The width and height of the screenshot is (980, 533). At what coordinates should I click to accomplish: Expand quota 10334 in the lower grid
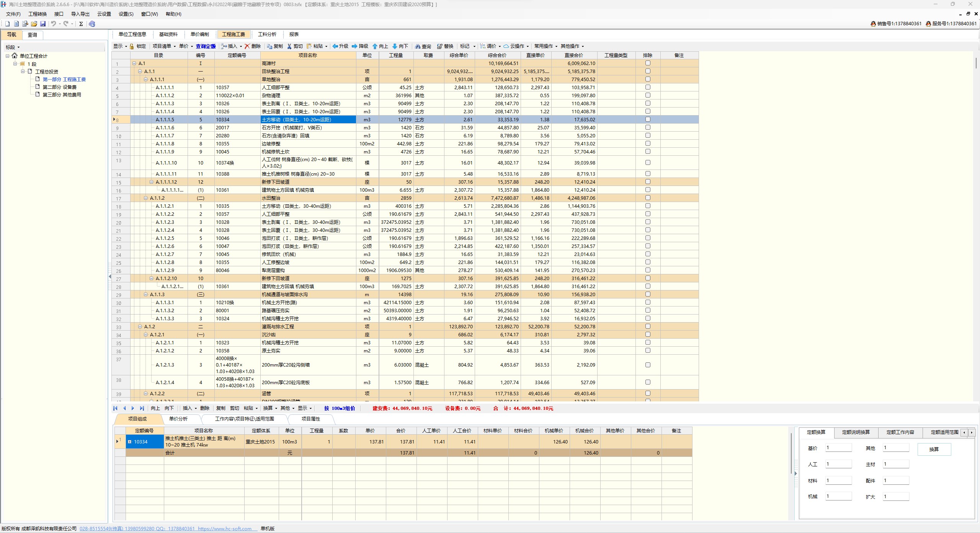(129, 442)
